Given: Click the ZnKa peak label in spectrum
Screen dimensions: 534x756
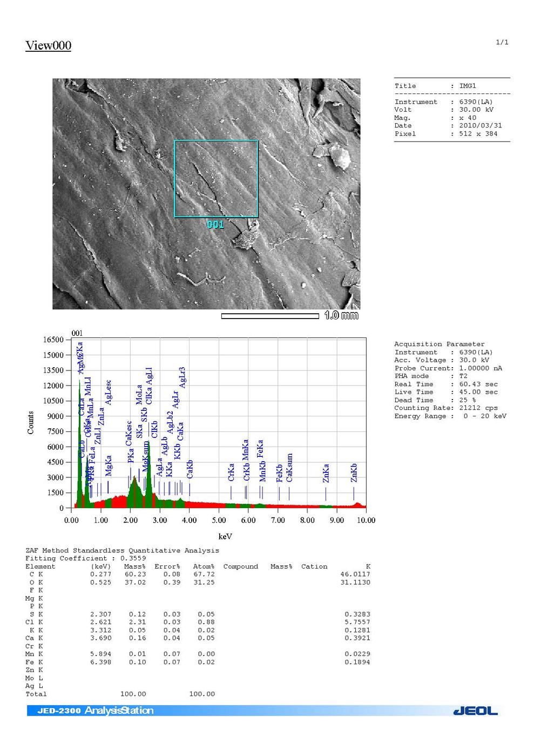Looking at the screenshot, I should pos(326,474).
